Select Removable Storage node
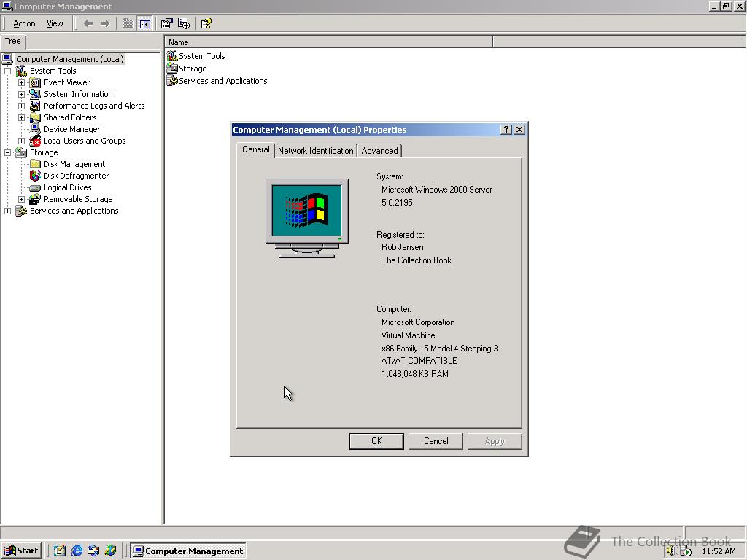Viewport: 747px width, 560px height. (x=78, y=199)
